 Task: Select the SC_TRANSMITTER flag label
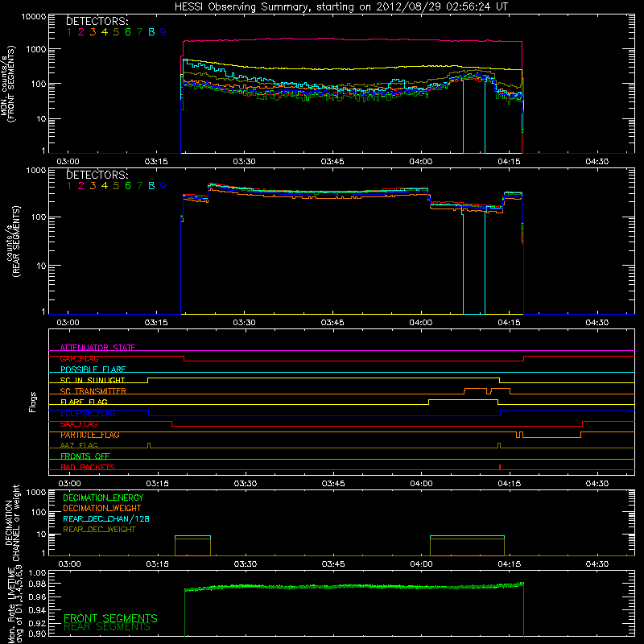point(93,391)
